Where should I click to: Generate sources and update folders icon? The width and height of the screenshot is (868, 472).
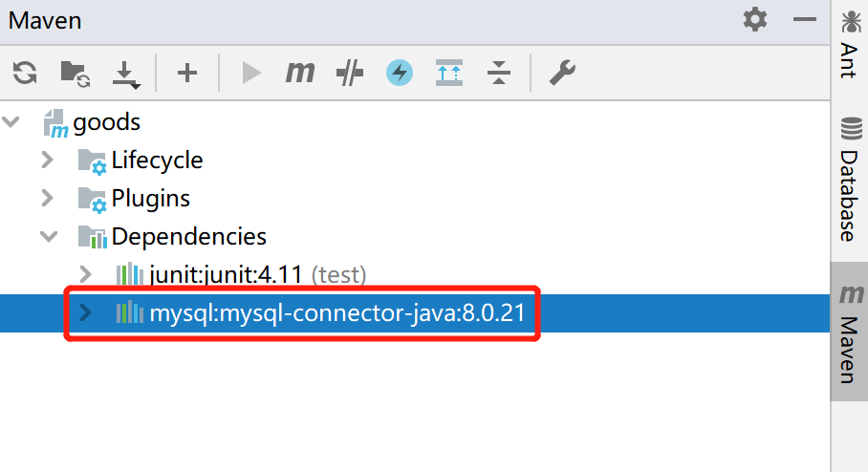tap(75, 73)
